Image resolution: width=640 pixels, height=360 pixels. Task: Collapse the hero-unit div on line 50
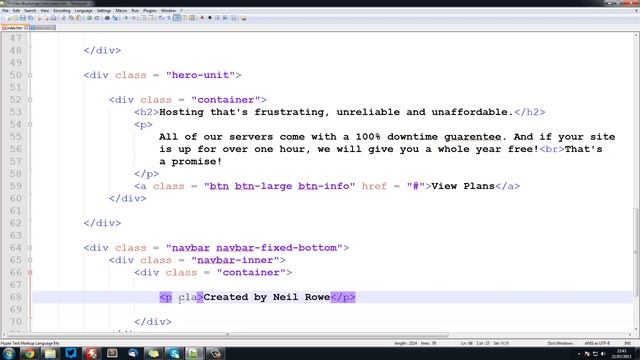click(x=30, y=75)
